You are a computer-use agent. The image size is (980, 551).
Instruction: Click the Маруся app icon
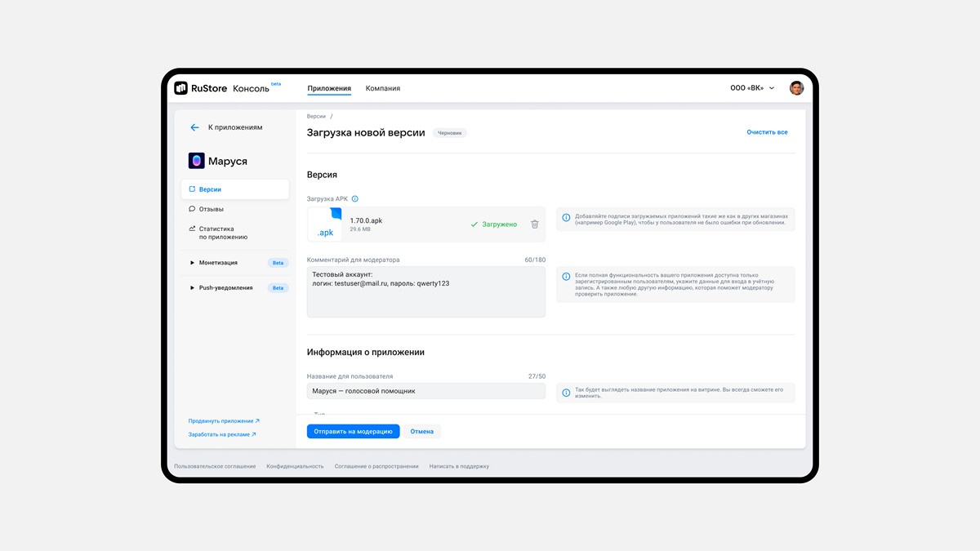pos(196,161)
